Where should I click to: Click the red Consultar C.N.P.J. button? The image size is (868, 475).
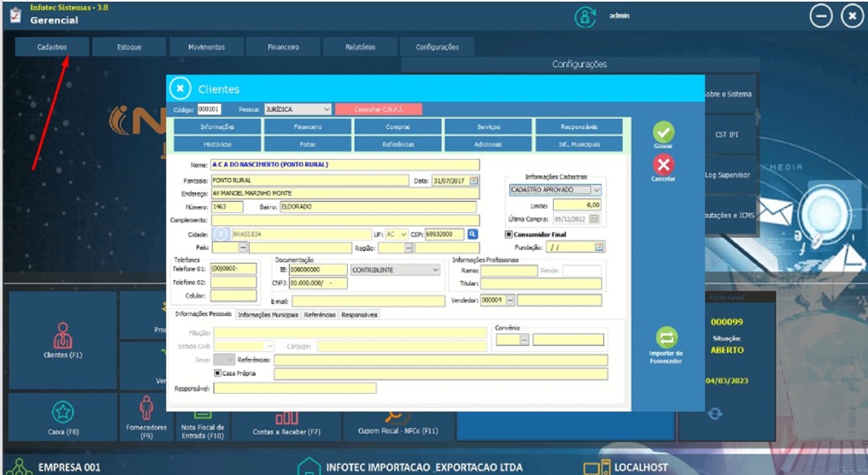pyautogui.click(x=378, y=109)
